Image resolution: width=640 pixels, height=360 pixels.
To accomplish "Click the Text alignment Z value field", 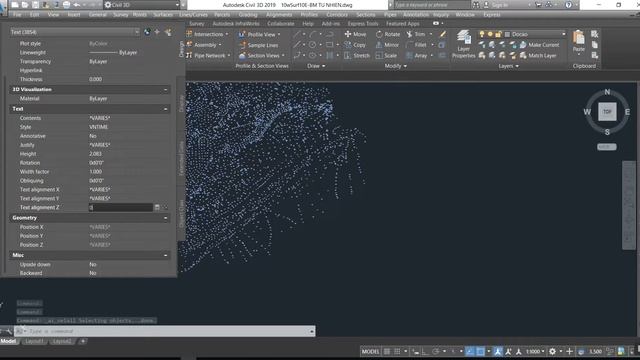I will pyautogui.click(x=121, y=208).
